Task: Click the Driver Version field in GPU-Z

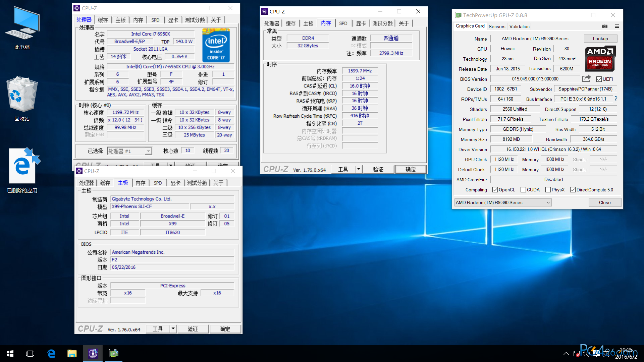Action: [553, 149]
